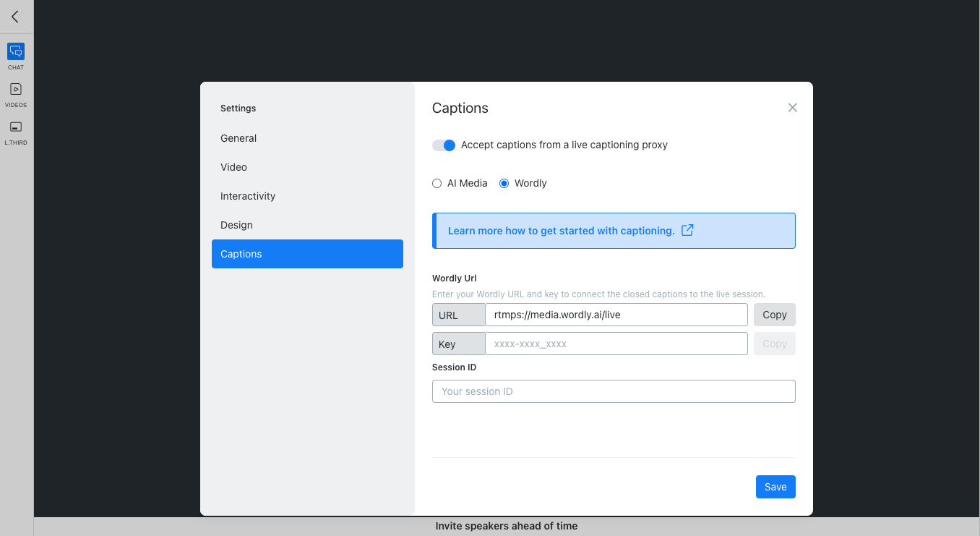The image size is (980, 536).
Task: Open the Video settings section
Action: coord(233,167)
